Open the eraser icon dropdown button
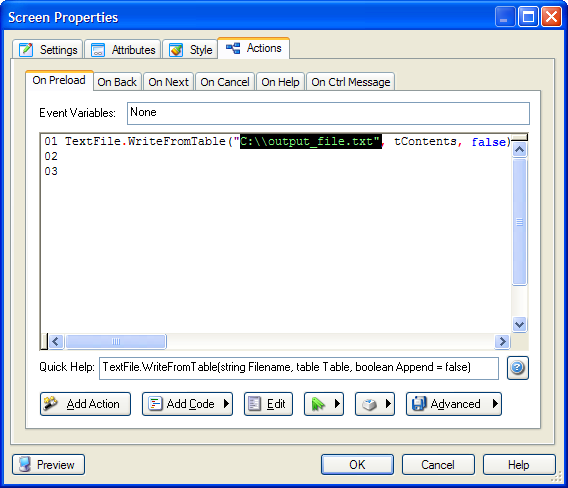 375,404
